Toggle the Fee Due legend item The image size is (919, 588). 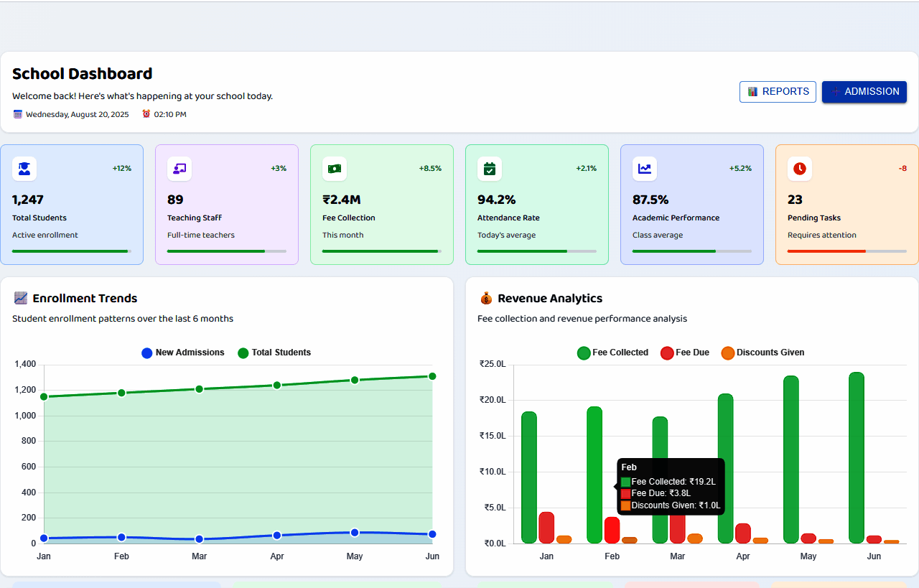coord(684,353)
